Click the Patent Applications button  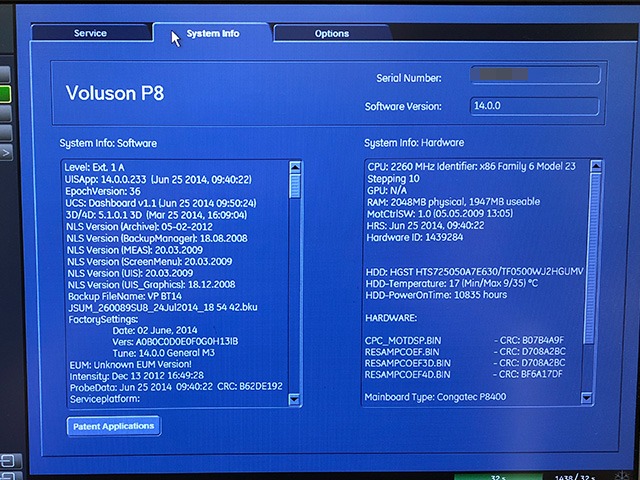click(x=114, y=426)
